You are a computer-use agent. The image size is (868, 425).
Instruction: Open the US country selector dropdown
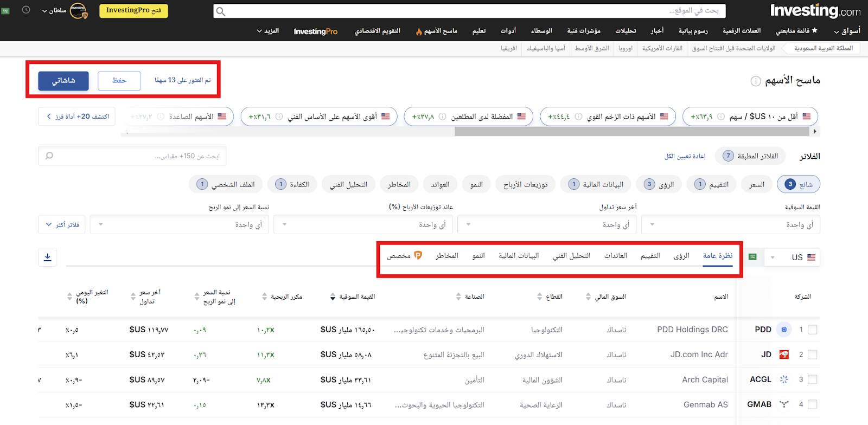(x=792, y=257)
